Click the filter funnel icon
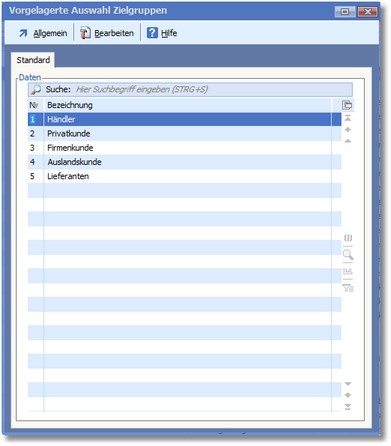The image size is (391, 446). 348,288
